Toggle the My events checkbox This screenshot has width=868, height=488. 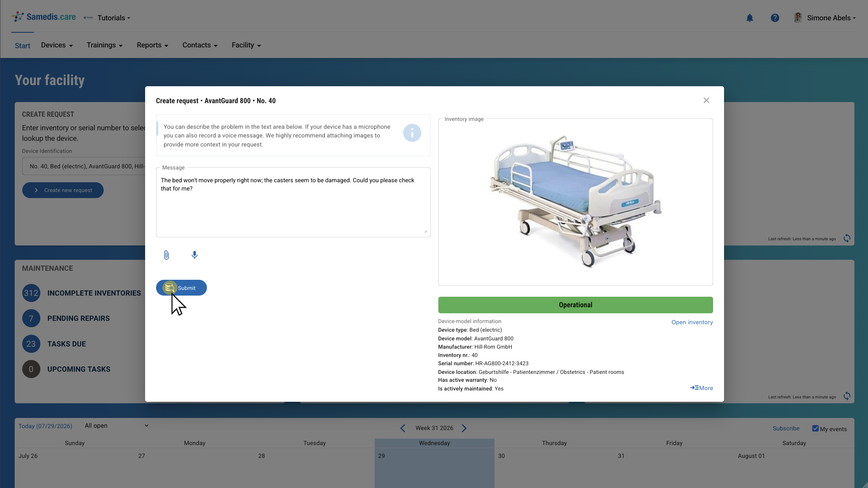pos(815,429)
